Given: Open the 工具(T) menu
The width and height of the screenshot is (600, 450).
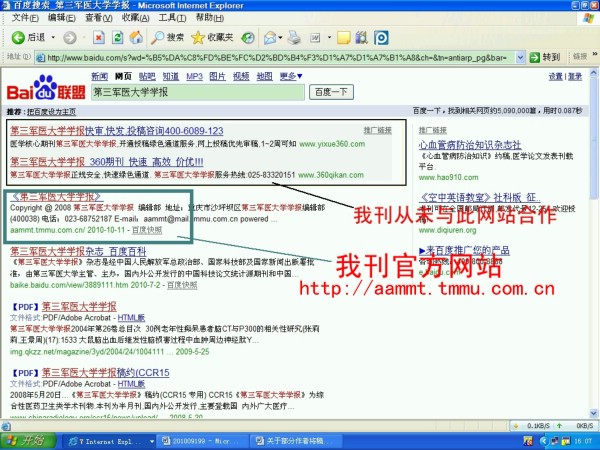Looking at the screenshot, I should 172,18.
